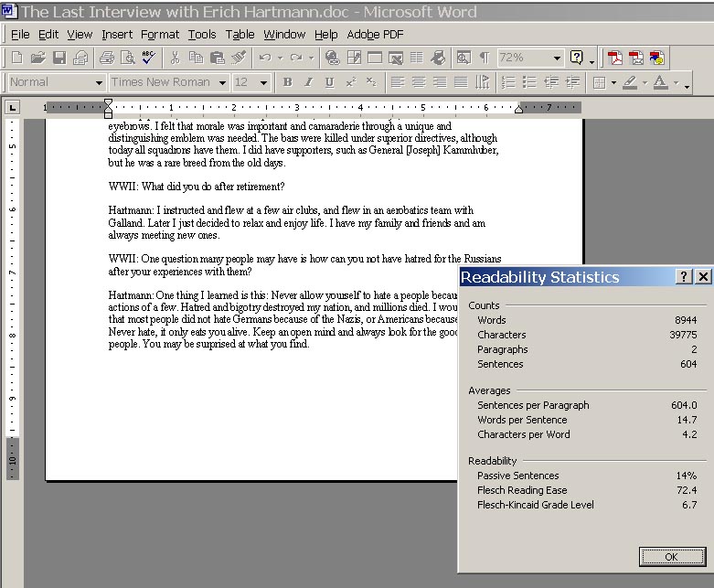
Task: Open the Format menu
Action: 160,35
